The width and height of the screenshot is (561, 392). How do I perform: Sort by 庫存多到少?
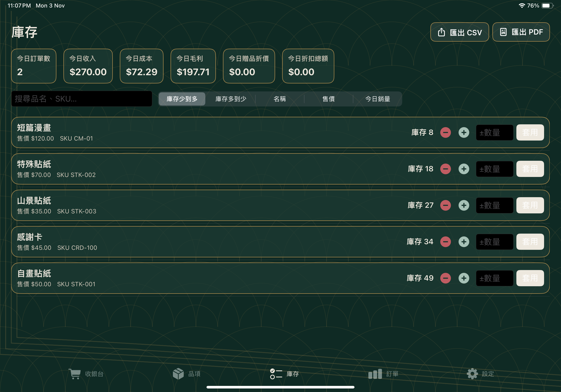[231, 99]
